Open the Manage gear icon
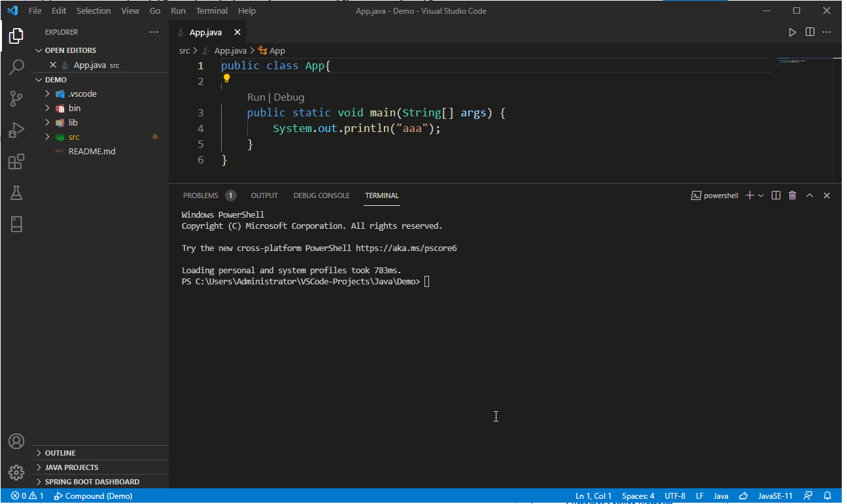Image resolution: width=847 pixels, height=504 pixels. click(x=16, y=472)
